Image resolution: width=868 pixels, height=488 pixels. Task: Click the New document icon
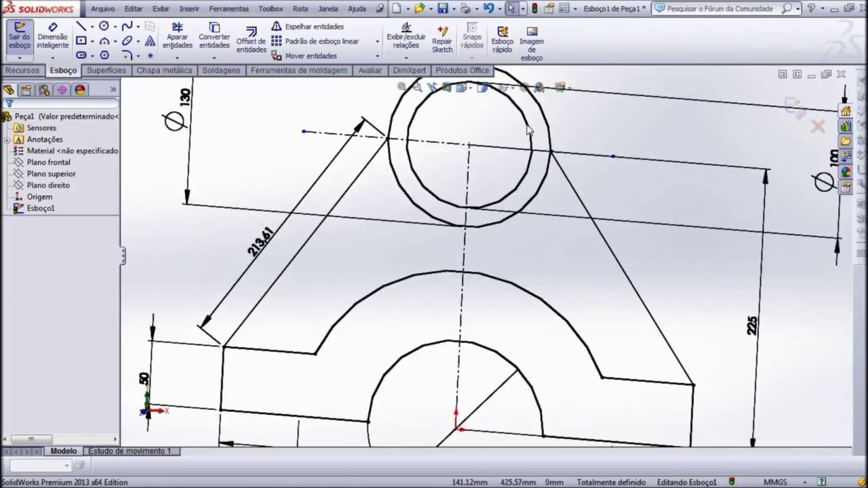397,9
